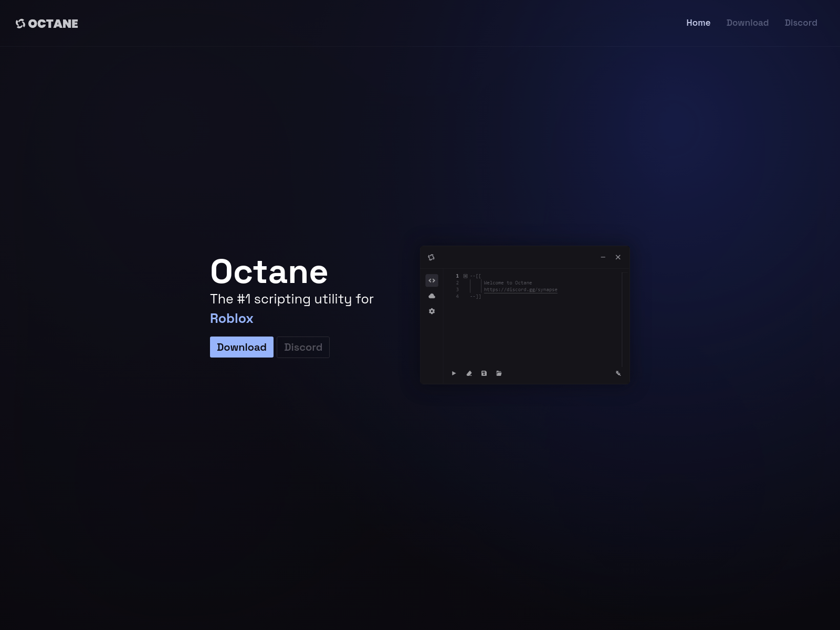
Task: Save the script with the floppy disk icon
Action: click(484, 373)
